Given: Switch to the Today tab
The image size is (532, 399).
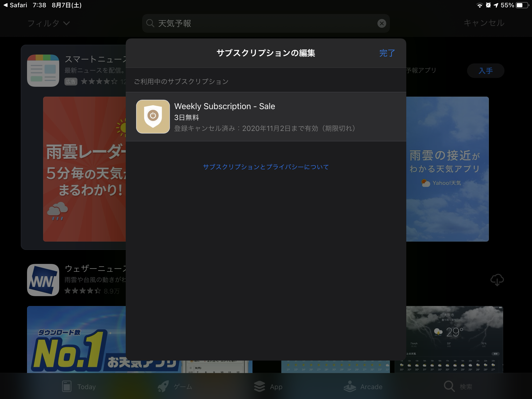Looking at the screenshot, I should point(79,387).
